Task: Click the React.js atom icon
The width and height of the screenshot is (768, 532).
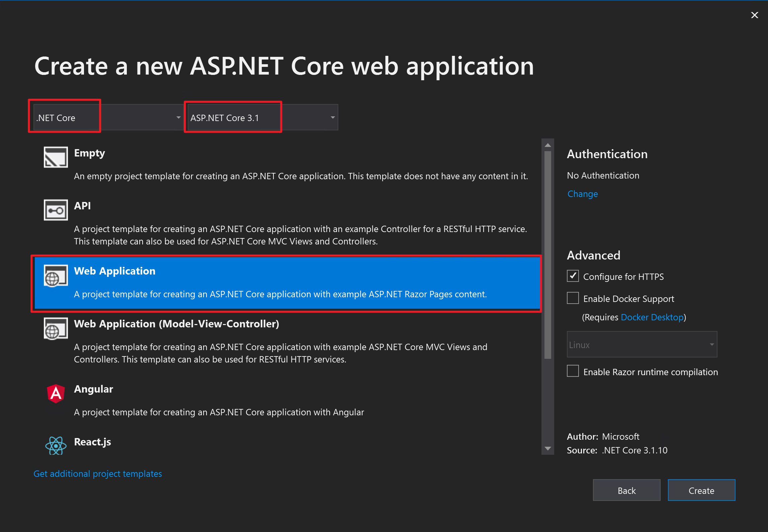Action: pyautogui.click(x=56, y=446)
